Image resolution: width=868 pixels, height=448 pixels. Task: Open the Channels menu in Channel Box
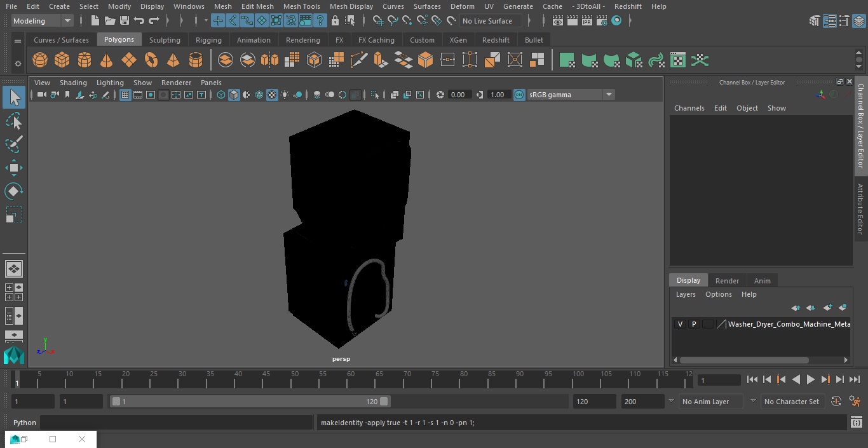[x=689, y=108]
